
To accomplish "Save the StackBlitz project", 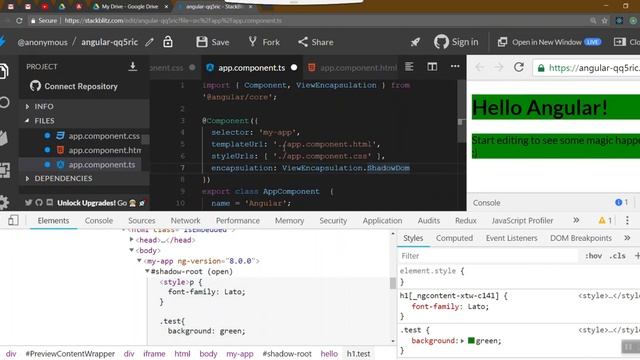I will (213, 42).
